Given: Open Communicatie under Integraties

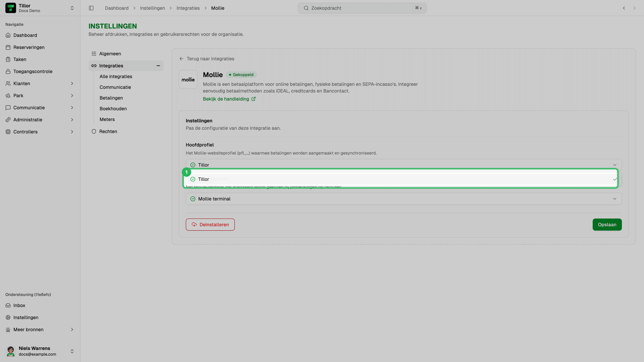Looking at the screenshot, I should click(115, 87).
